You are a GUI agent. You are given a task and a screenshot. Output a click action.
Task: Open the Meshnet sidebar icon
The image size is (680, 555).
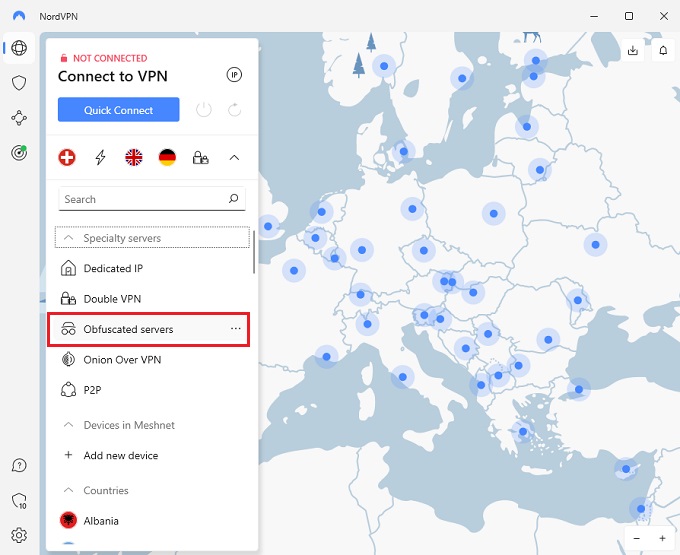click(x=19, y=118)
